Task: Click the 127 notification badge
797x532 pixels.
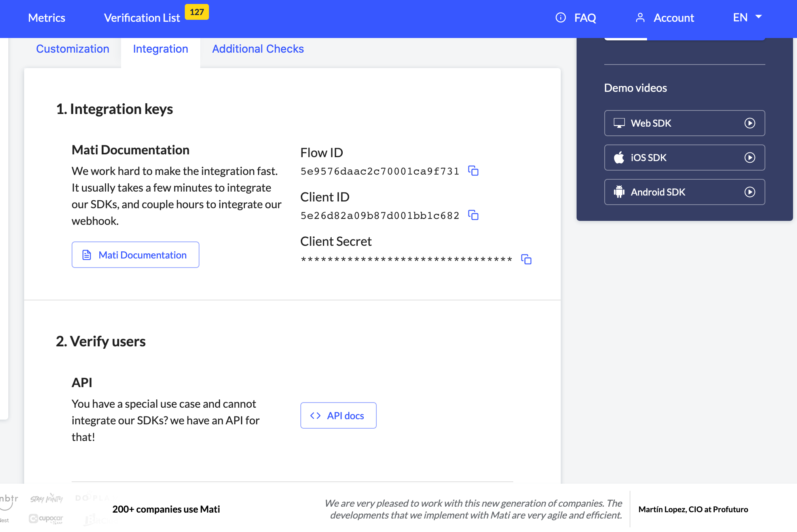Action: pyautogui.click(x=197, y=12)
